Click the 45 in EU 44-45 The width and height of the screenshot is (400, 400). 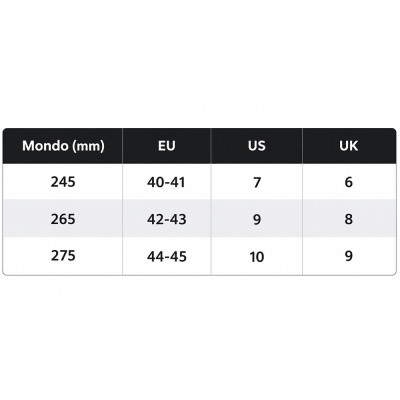click(x=178, y=256)
